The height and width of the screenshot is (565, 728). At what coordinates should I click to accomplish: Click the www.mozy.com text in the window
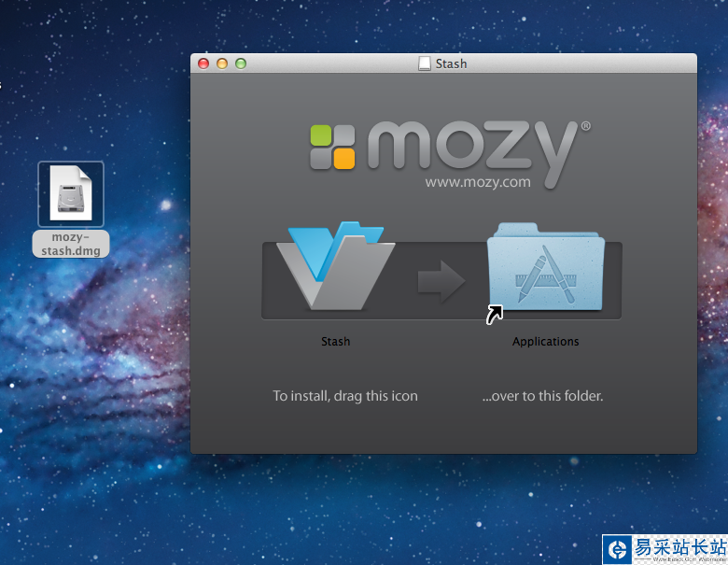[x=478, y=182]
